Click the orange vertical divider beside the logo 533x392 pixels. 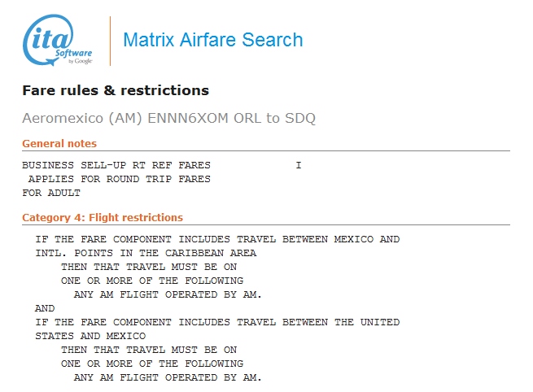(x=110, y=41)
